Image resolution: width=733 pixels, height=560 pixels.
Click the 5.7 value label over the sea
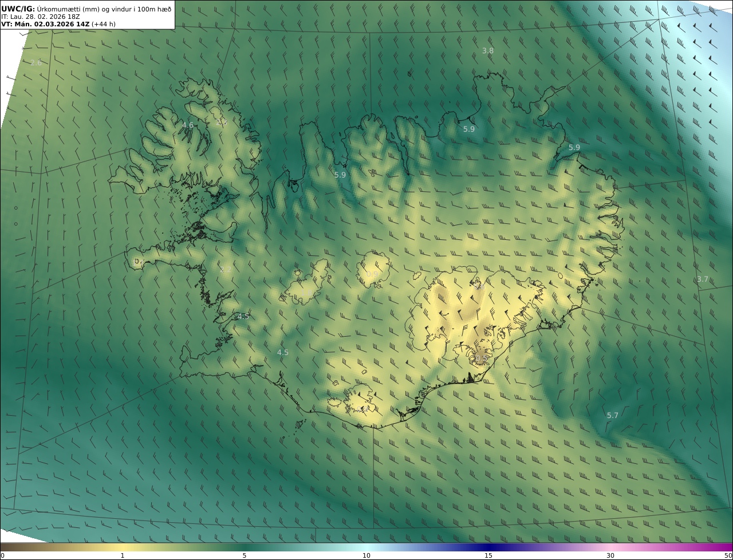click(x=613, y=415)
